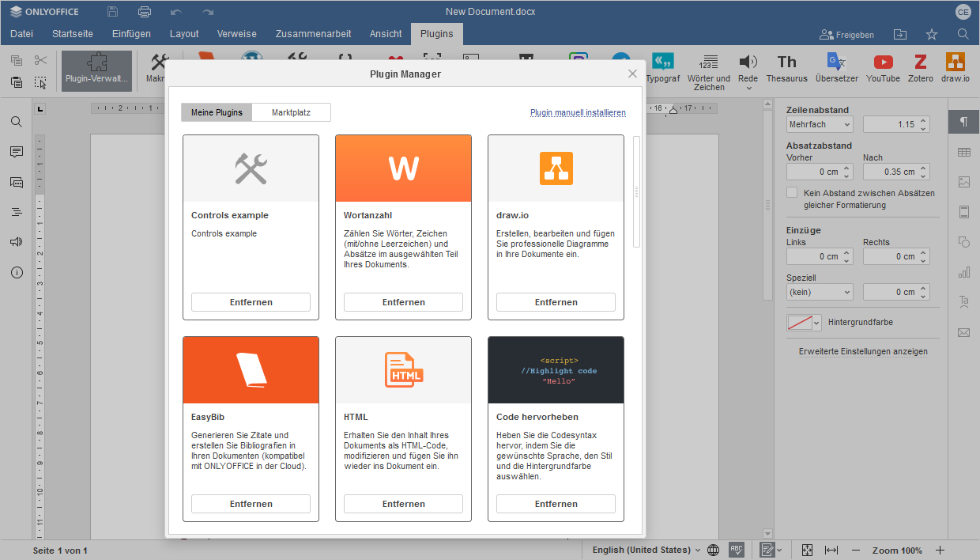Open file location folder icon in header
This screenshot has height=560, width=980.
(x=900, y=34)
